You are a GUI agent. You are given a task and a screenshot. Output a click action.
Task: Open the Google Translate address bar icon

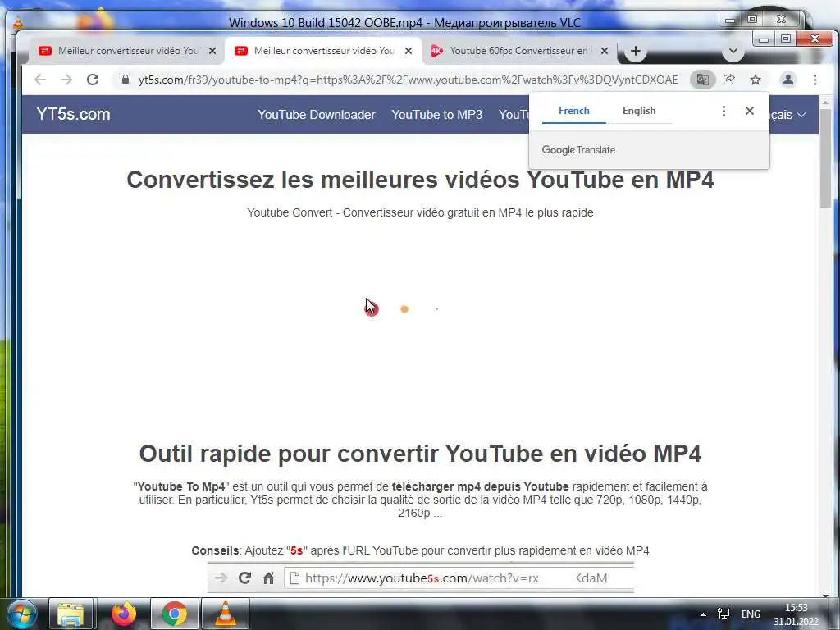(702, 80)
